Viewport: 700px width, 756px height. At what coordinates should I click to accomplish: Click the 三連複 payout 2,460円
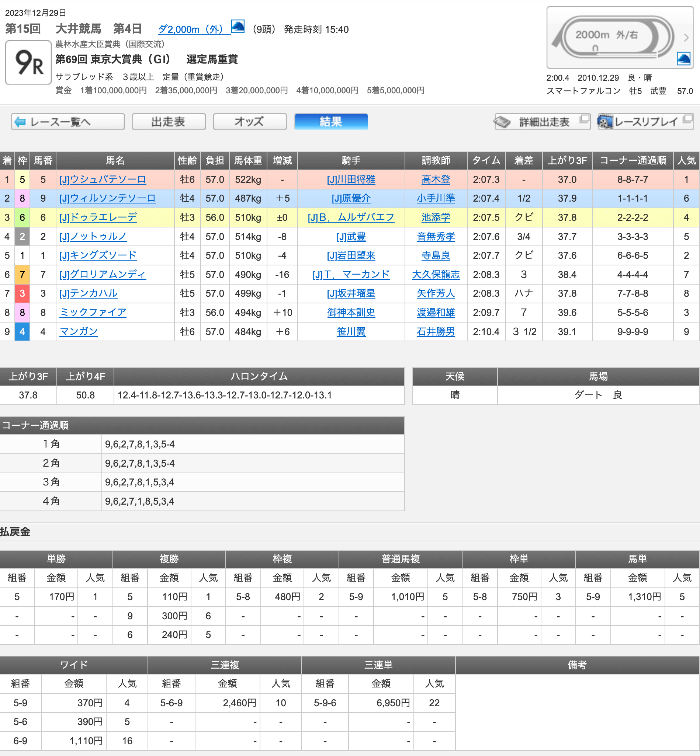(239, 703)
